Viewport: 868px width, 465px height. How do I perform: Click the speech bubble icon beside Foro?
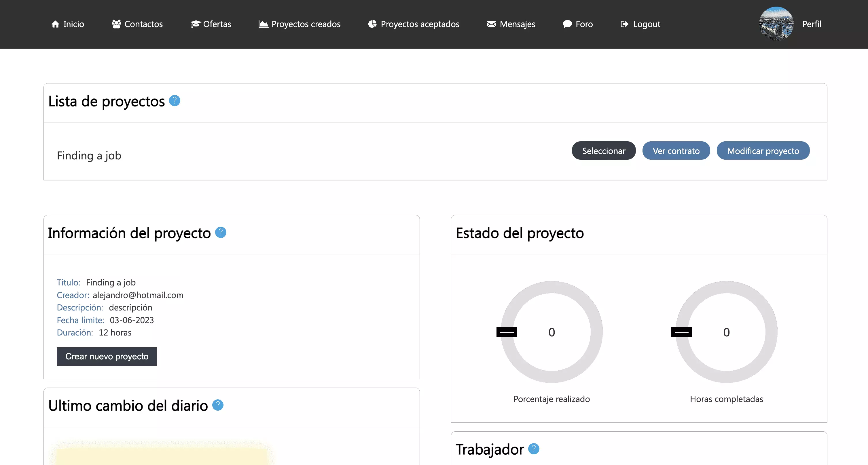[567, 24]
